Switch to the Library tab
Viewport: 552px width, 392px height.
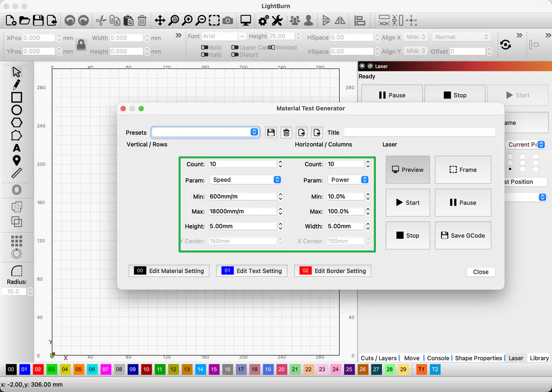[x=539, y=358]
